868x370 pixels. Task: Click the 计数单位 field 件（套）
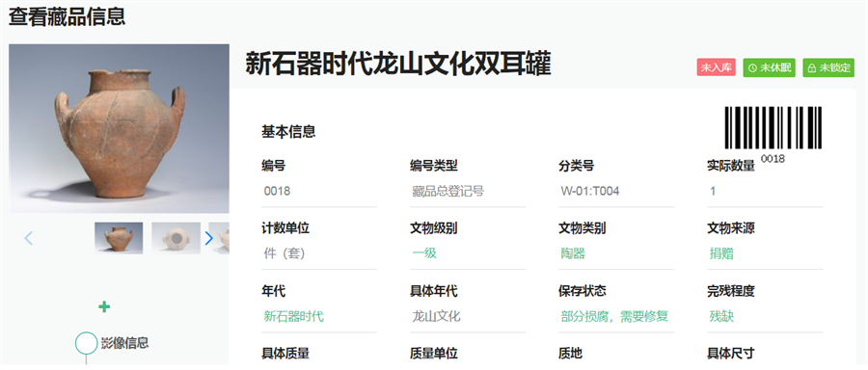pyautogui.click(x=319, y=253)
